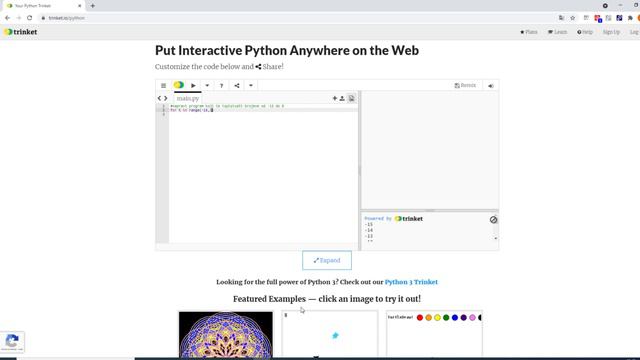Screen dimensions: 640x360
Task: Click the translate icon in the address bar
Action: pos(562,18)
